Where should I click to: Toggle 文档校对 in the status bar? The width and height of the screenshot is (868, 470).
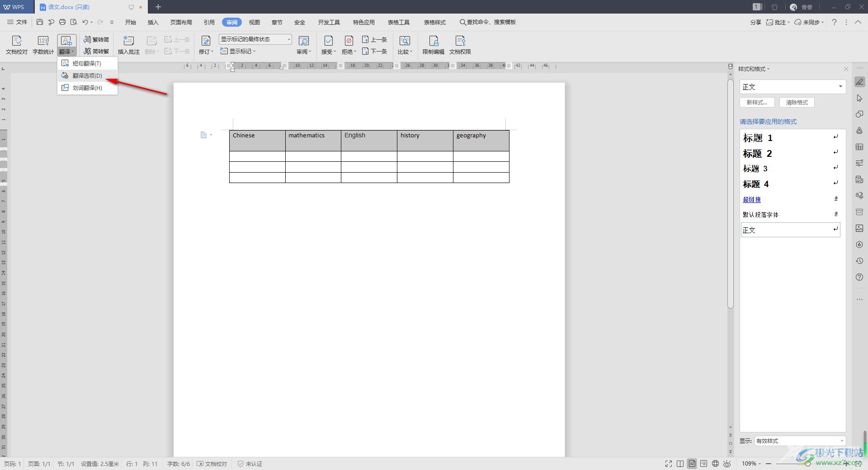pyautogui.click(x=212, y=464)
